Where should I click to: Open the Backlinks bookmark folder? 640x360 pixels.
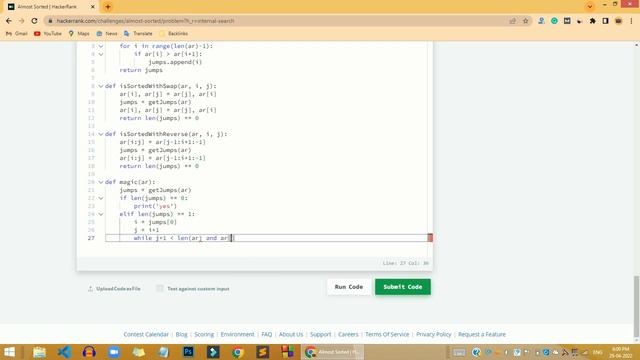174,33
